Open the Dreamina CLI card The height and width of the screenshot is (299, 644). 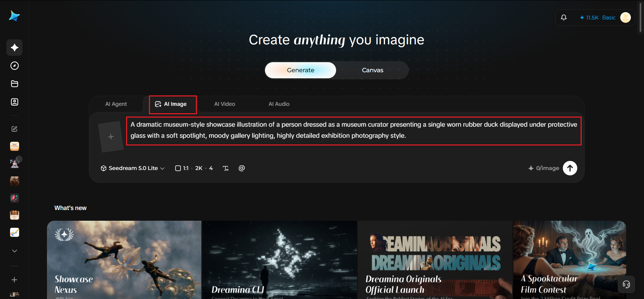coord(280,260)
